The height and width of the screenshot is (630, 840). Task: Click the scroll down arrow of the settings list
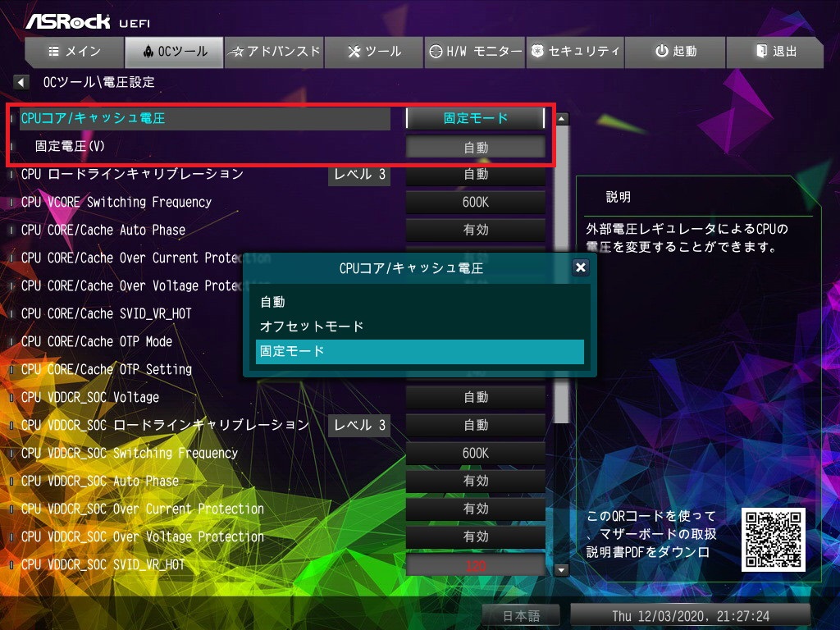561,569
